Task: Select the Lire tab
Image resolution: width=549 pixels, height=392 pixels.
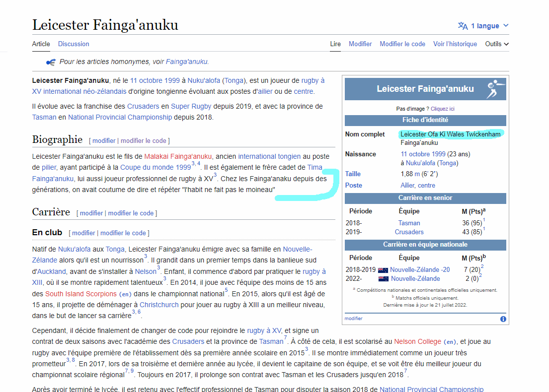Action: [335, 44]
